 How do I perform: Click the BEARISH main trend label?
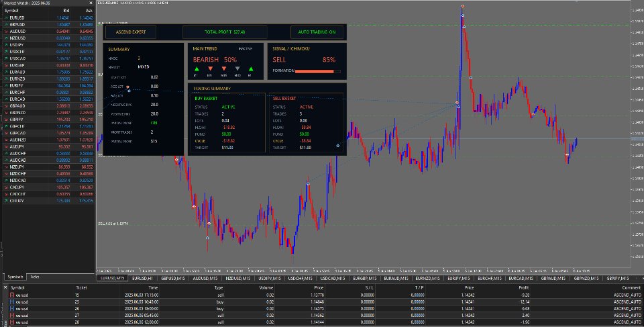(x=206, y=60)
